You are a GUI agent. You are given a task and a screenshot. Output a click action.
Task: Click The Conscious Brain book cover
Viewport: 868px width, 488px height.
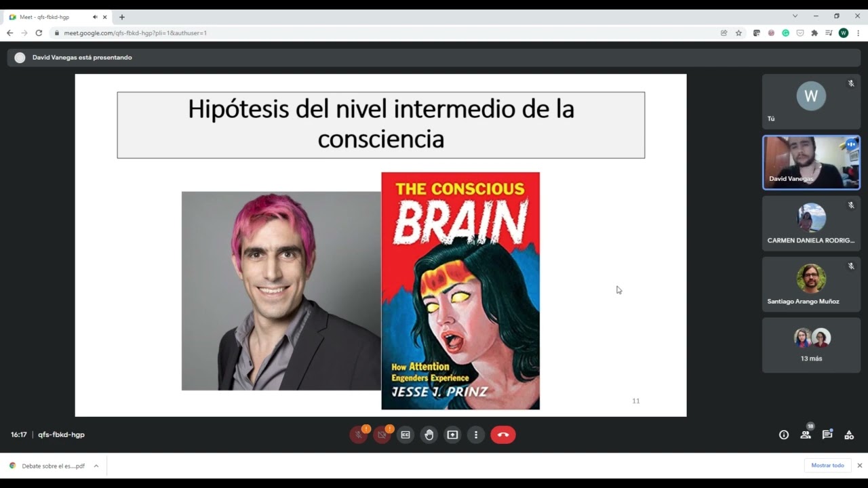[x=460, y=291]
